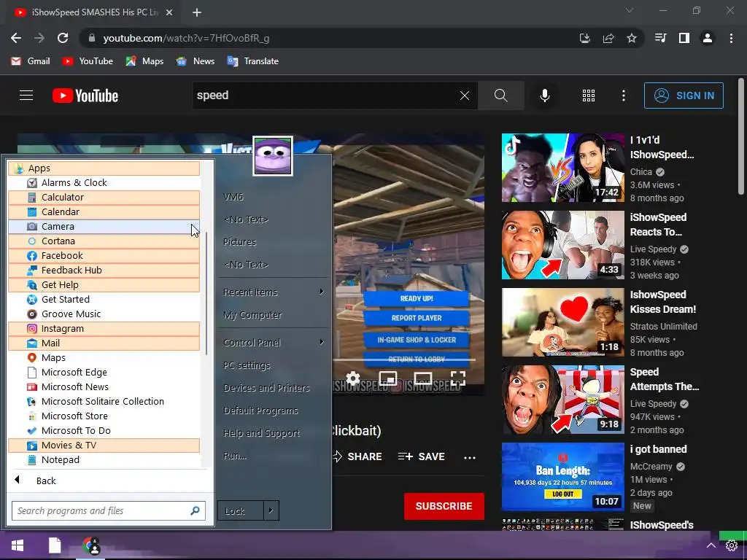Open the video player settings gear

353,378
